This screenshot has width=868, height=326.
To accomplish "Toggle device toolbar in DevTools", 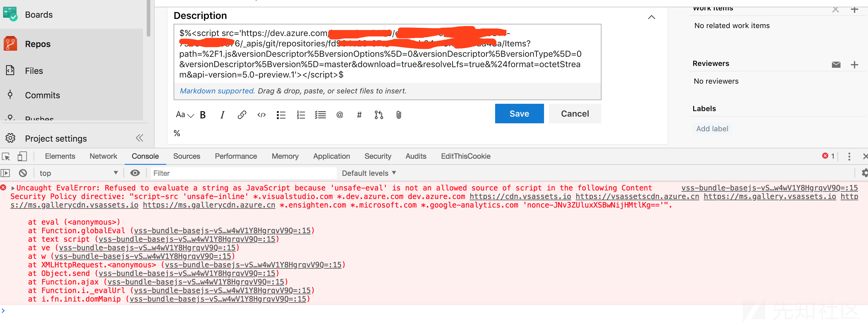I will [x=22, y=157].
